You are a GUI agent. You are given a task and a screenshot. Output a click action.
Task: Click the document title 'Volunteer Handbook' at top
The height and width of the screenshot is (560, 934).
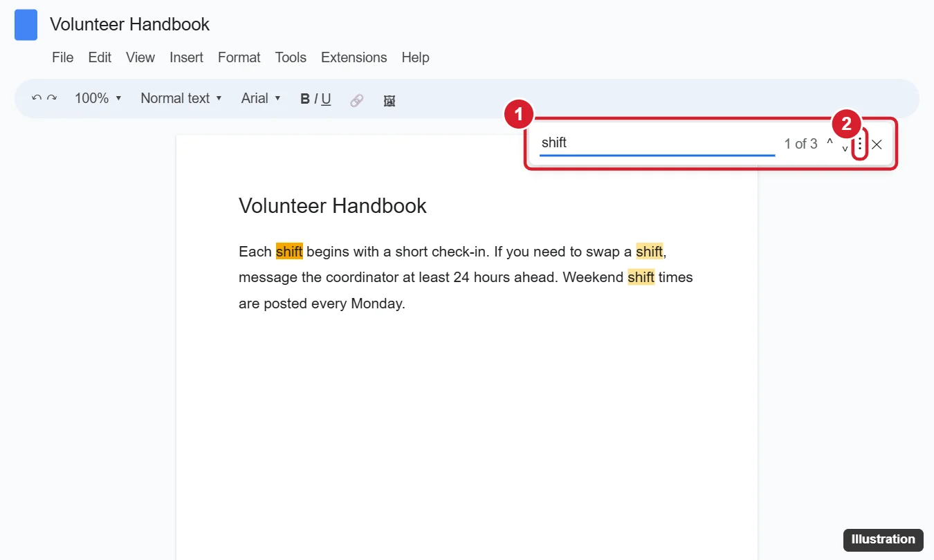130,24
